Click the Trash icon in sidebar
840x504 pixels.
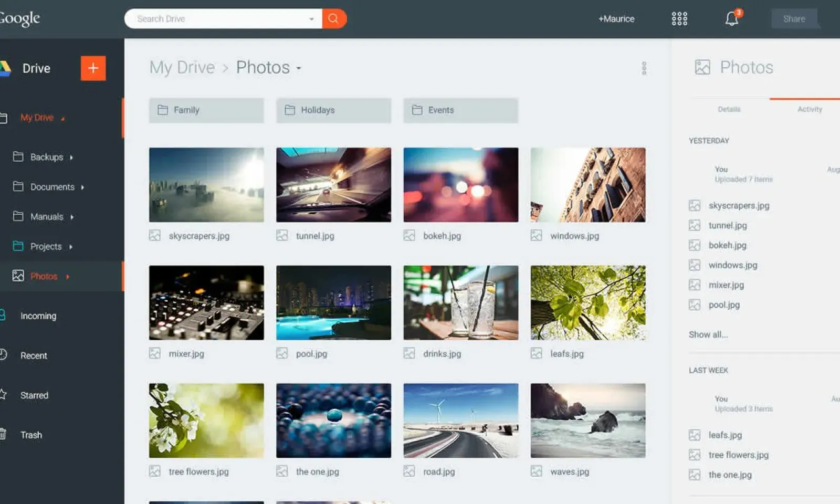(3, 435)
